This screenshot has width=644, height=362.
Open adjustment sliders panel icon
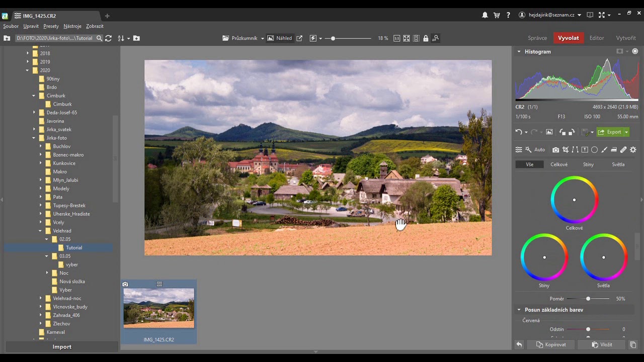point(519,150)
